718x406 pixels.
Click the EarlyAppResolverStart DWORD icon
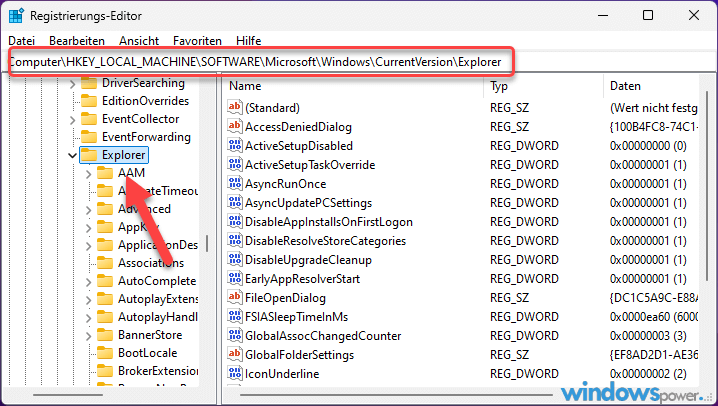click(x=234, y=278)
